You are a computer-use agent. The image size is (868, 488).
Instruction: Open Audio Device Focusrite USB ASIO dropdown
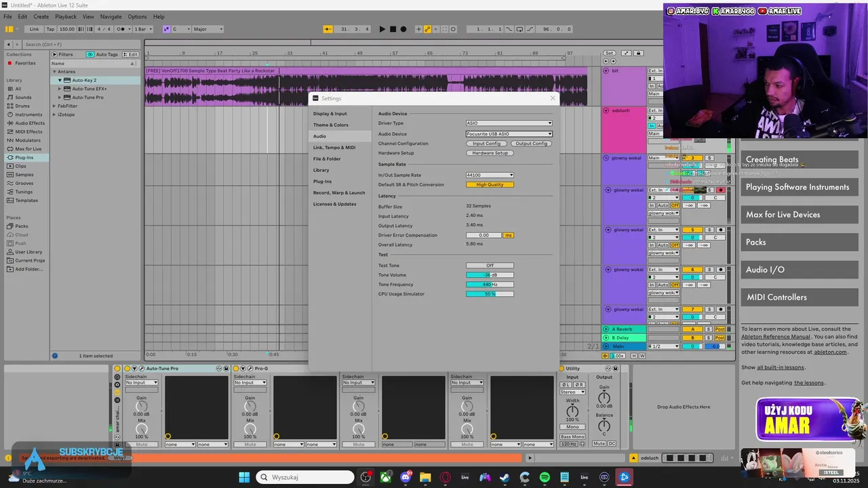[x=509, y=134]
